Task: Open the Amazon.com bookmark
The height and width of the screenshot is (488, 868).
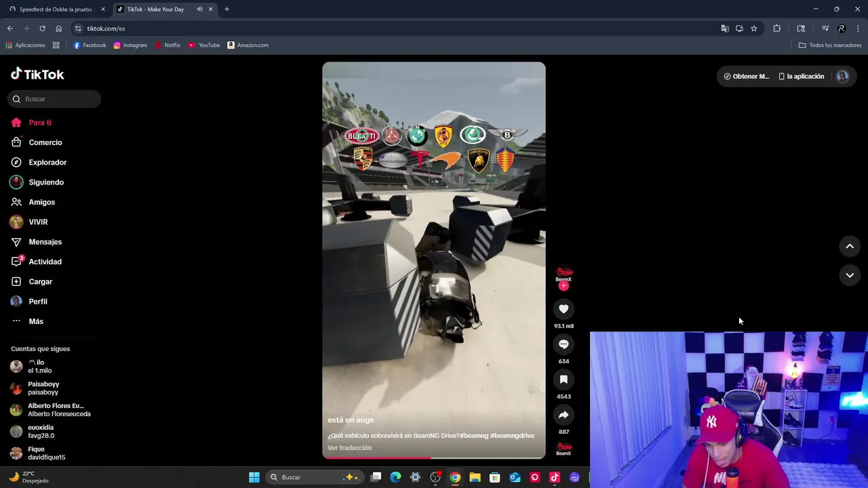Action: [x=248, y=45]
